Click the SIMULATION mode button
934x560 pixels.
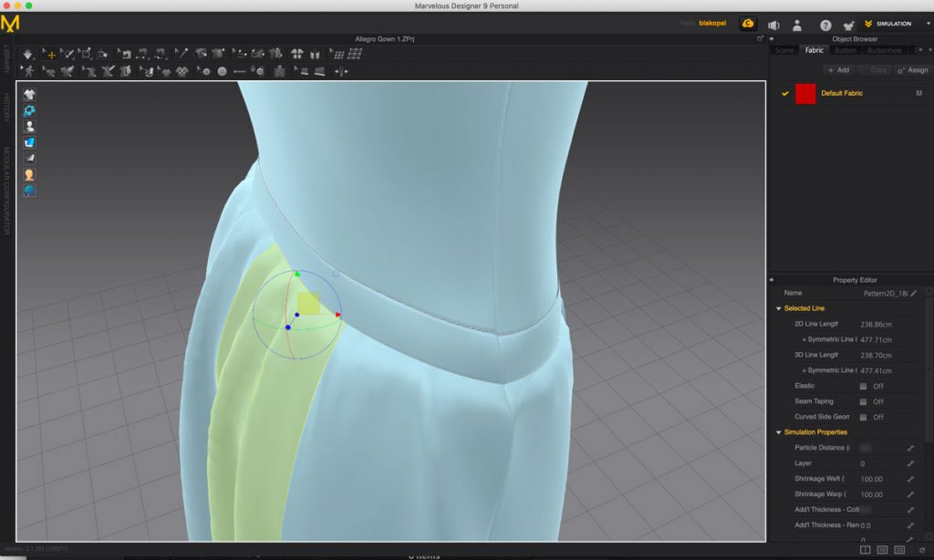point(888,24)
